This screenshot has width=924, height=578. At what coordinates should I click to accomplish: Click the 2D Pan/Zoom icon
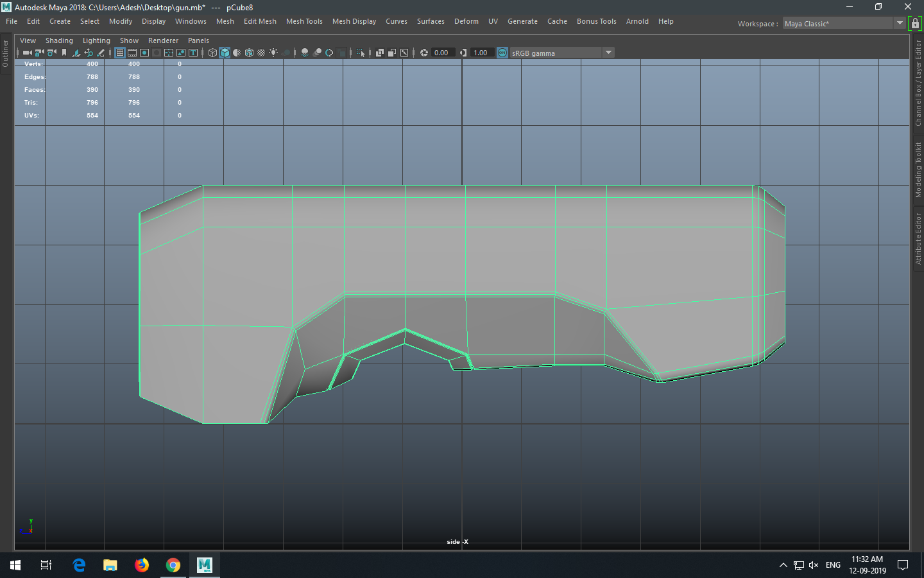89,53
